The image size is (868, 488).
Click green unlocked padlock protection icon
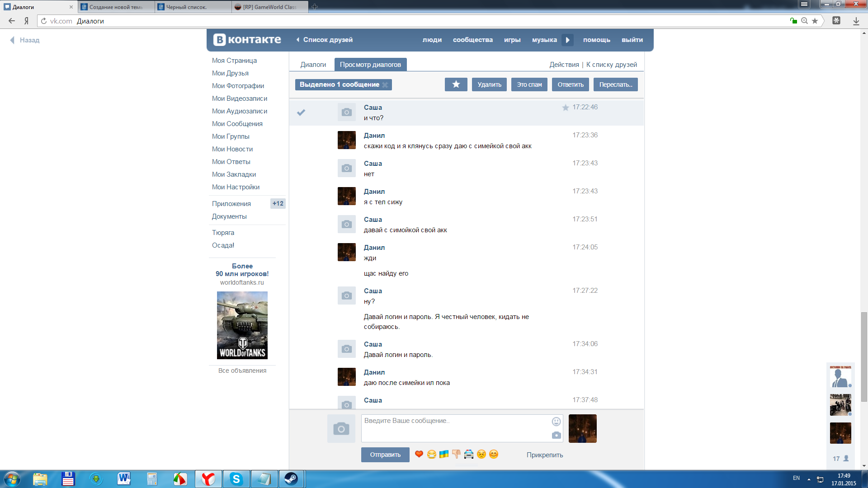[793, 21]
